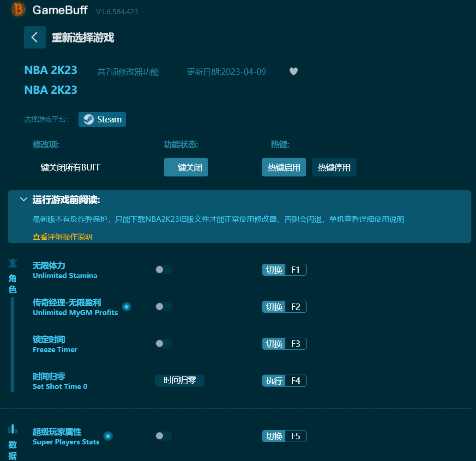
Task: Favorite NBA 2K23 with the heart icon
Action: tap(293, 71)
